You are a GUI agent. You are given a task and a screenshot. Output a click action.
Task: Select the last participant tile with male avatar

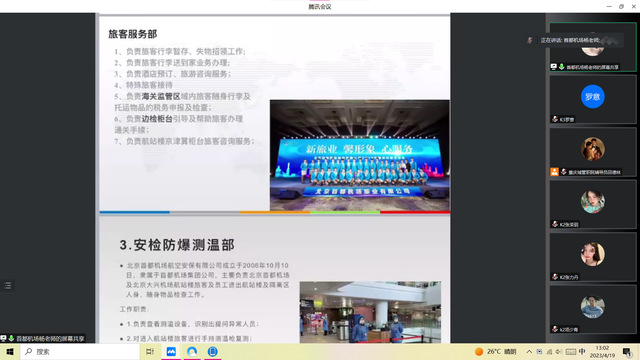[x=593, y=309]
